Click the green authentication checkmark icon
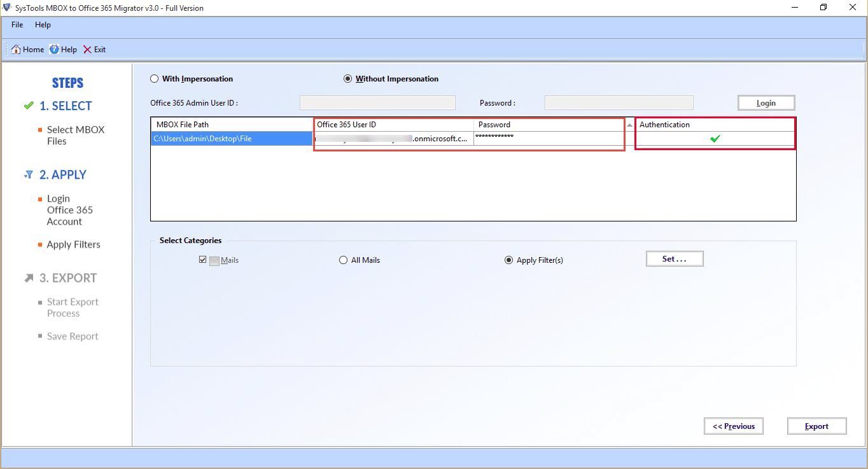Image resolution: width=868 pixels, height=469 pixels. (x=715, y=139)
